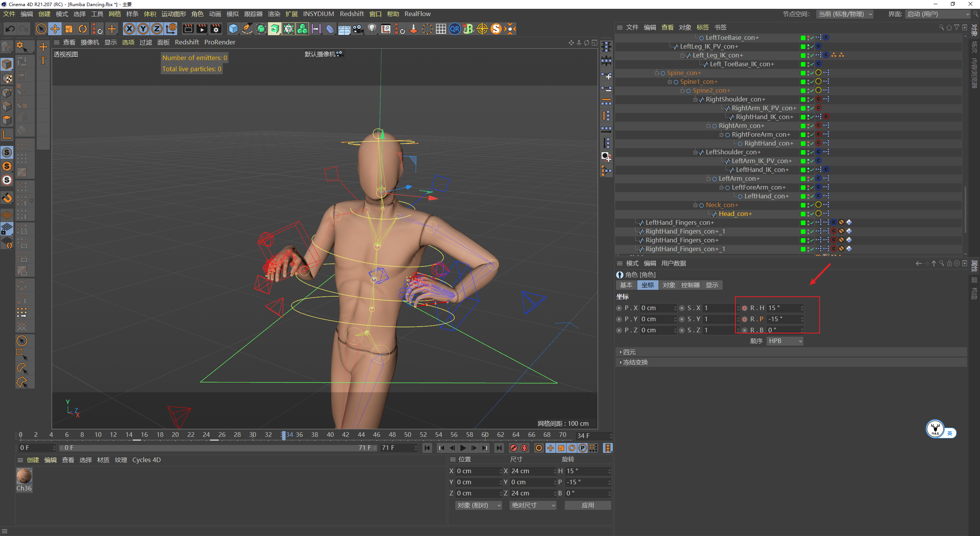980x536 pixels.
Task: Select the Move tool in the toolbar
Action: (55, 29)
